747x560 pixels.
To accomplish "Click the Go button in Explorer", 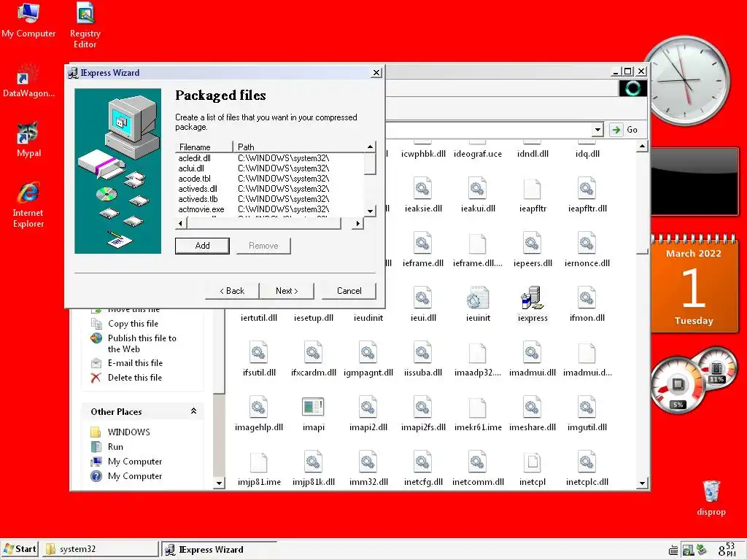I will (x=624, y=130).
